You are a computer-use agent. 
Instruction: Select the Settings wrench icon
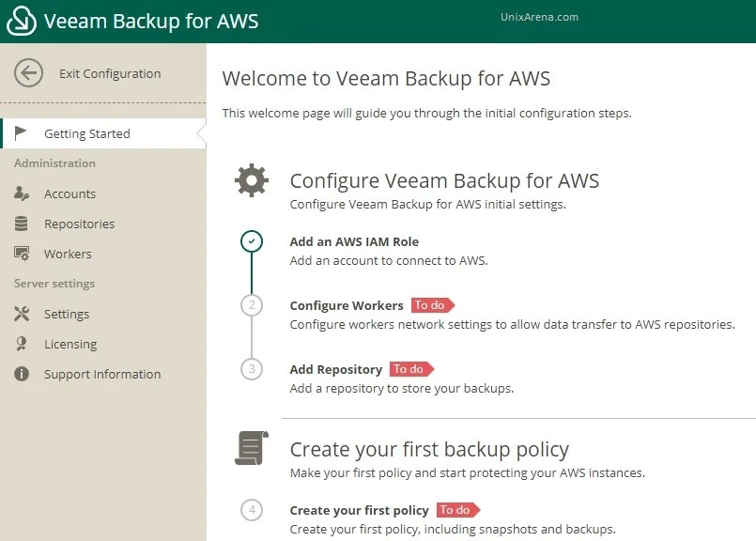[21, 314]
